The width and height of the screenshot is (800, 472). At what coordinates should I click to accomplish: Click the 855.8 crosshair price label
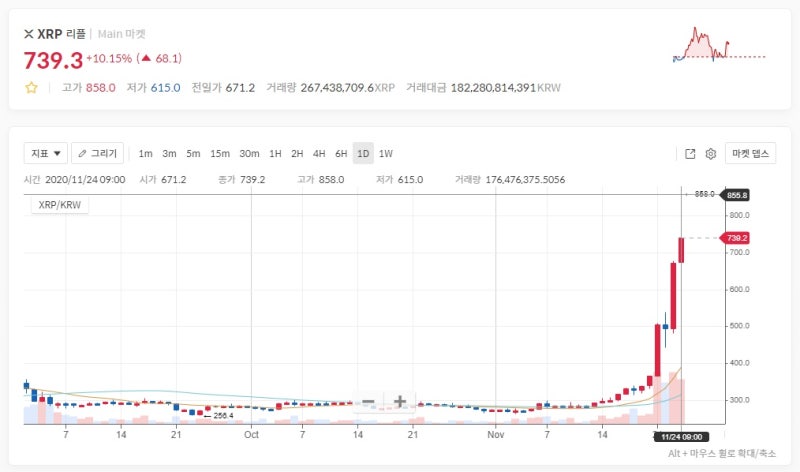(x=735, y=195)
